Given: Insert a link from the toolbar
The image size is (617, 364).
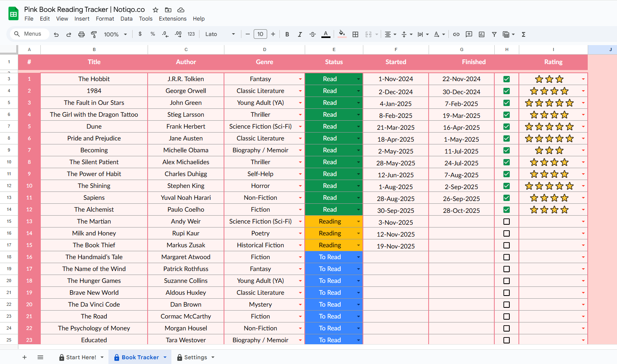Looking at the screenshot, I should [456, 34].
